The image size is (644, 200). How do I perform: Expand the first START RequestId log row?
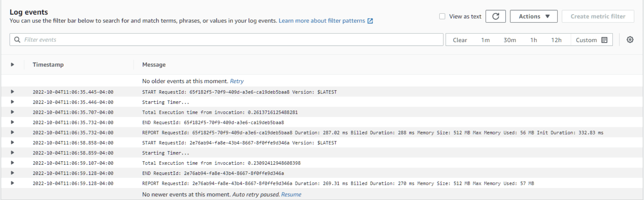(12, 92)
